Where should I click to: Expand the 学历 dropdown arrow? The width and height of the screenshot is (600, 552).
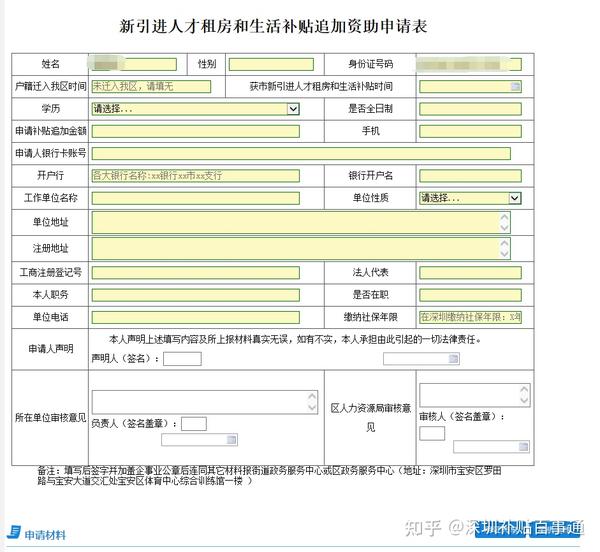pyautogui.click(x=293, y=109)
